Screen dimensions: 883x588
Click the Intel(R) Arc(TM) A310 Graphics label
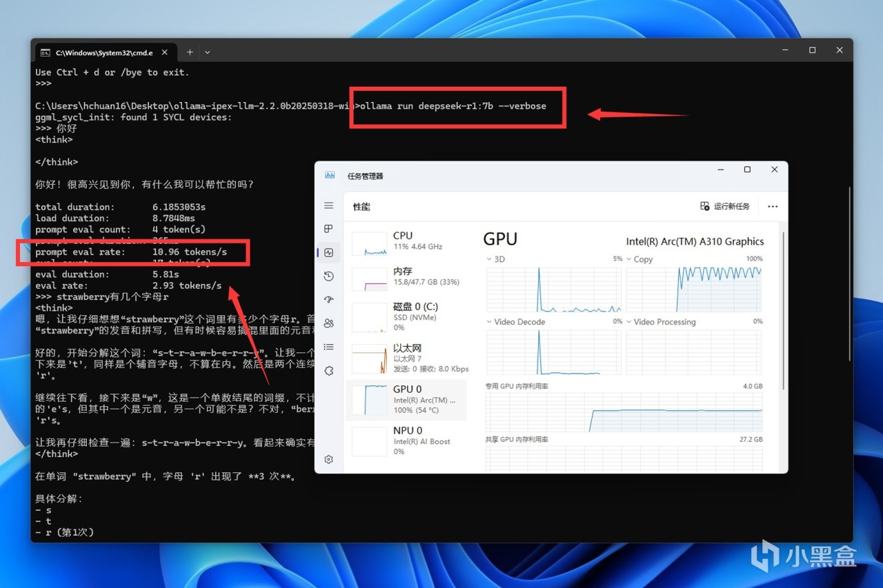695,241
